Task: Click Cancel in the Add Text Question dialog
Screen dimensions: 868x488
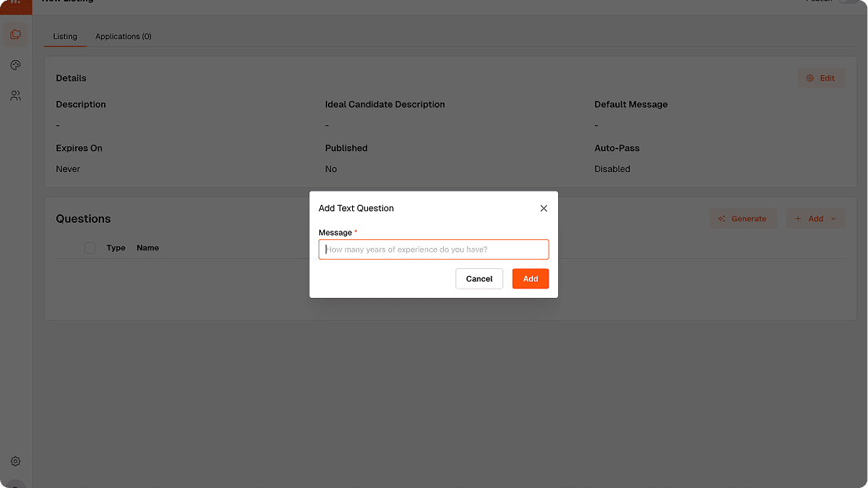Action: tap(479, 278)
